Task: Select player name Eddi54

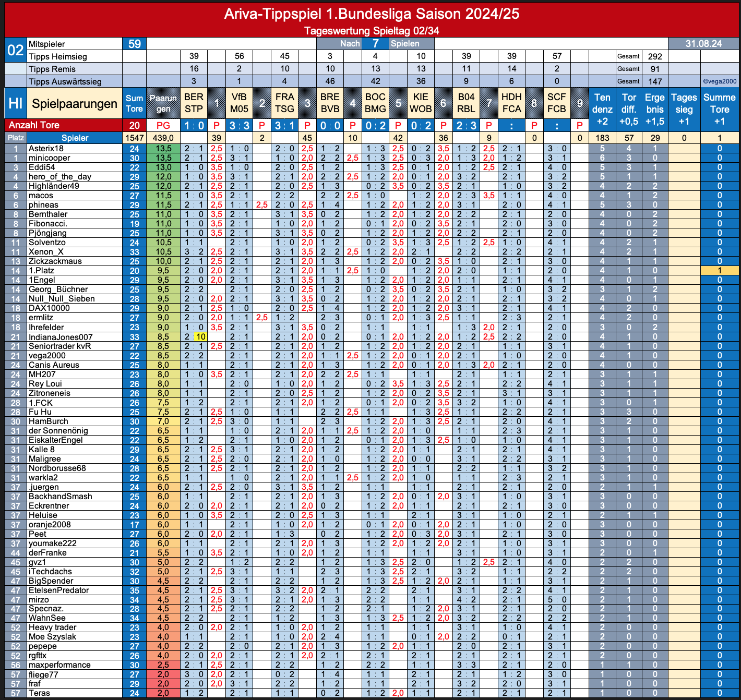Action: click(x=42, y=167)
